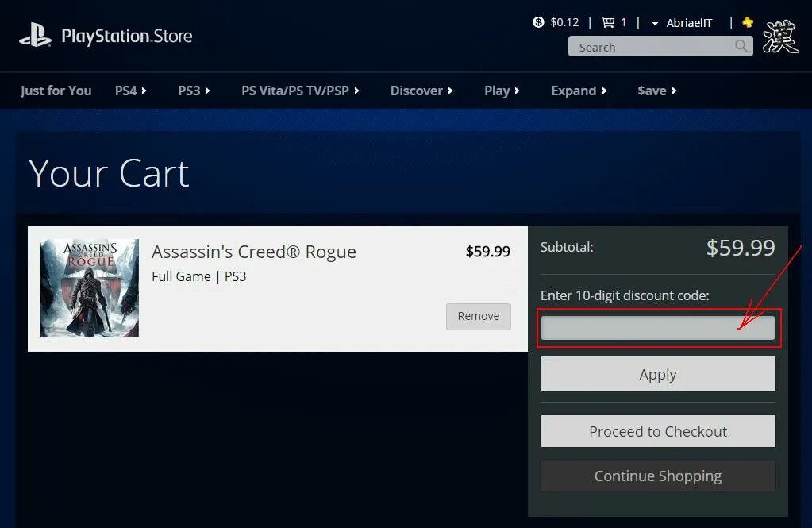Expand the $ave menu

tap(657, 91)
